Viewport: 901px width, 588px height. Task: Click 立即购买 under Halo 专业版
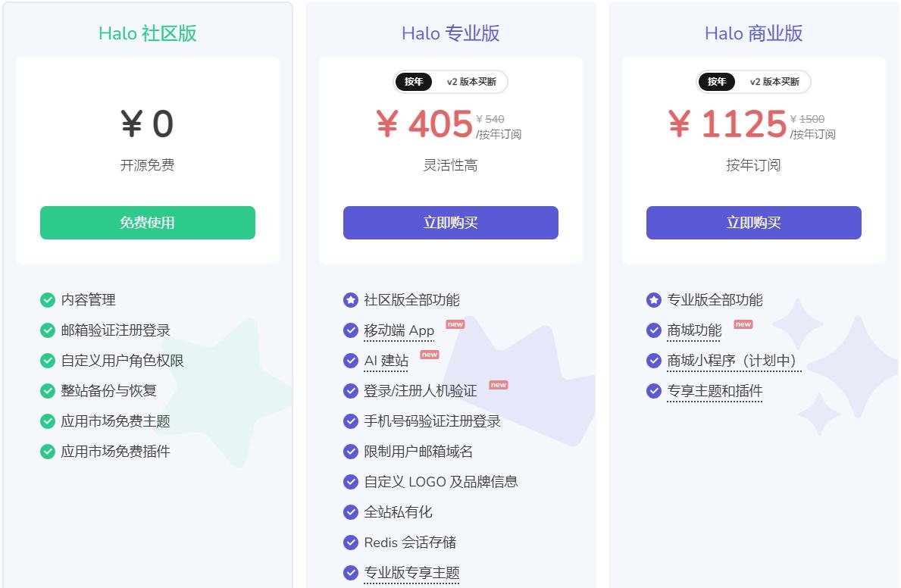450,223
